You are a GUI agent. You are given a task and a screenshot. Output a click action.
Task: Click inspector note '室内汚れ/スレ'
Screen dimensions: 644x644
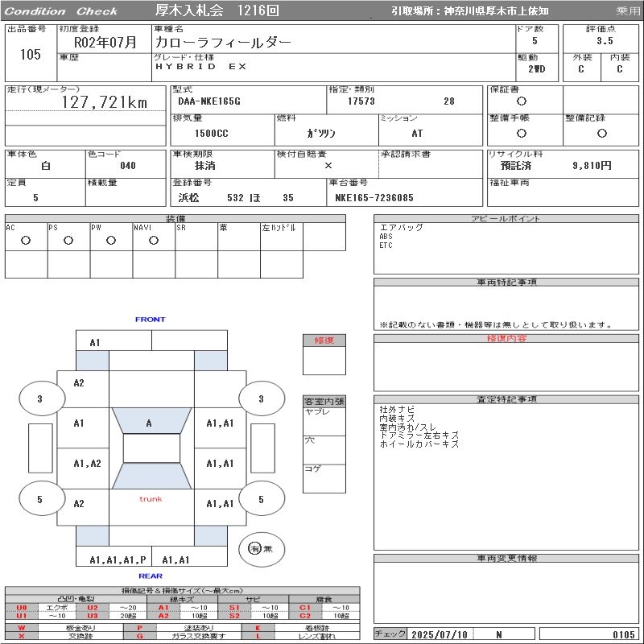tap(408, 427)
